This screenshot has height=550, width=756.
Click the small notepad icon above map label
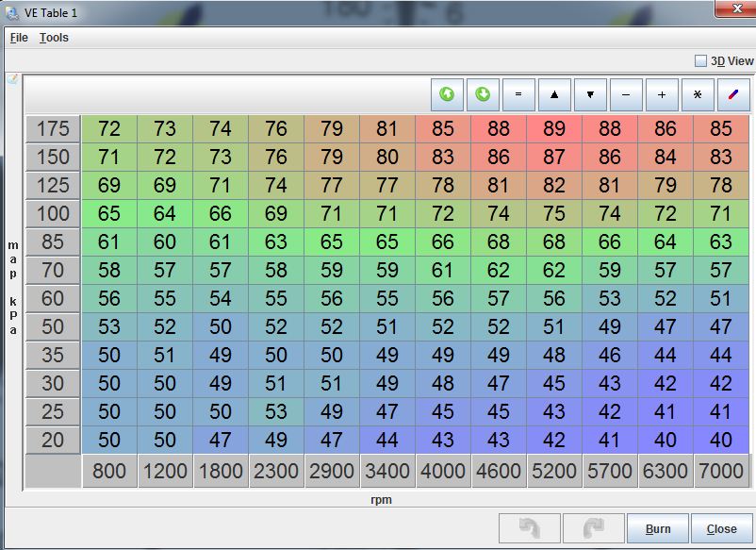(12, 79)
